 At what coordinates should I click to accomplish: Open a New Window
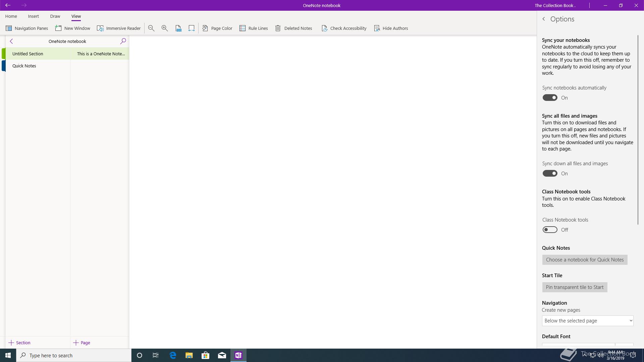coord(73,28)
